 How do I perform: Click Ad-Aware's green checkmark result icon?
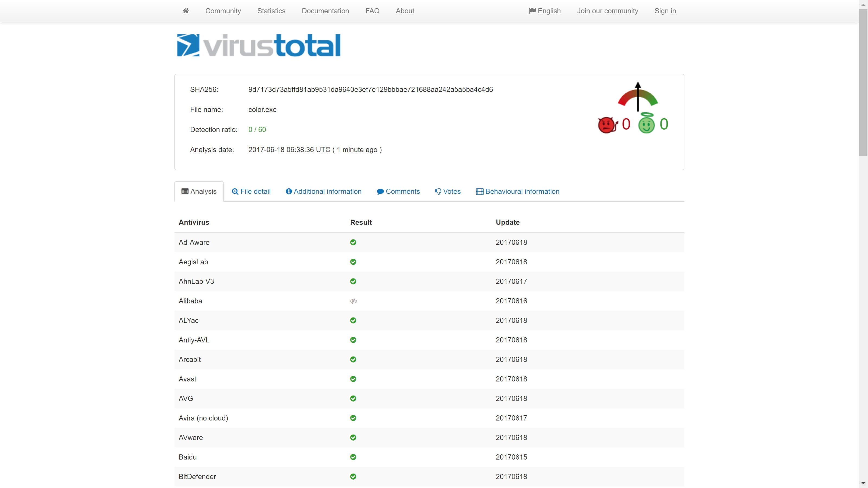[353, 242]
